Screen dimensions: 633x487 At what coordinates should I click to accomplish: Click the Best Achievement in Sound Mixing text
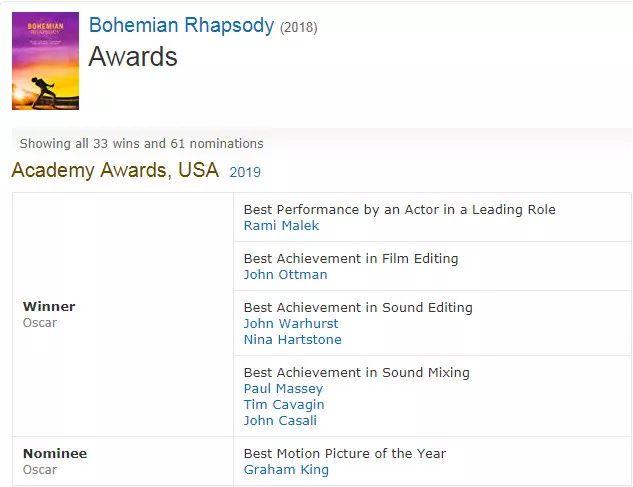(x=357, y=372)
